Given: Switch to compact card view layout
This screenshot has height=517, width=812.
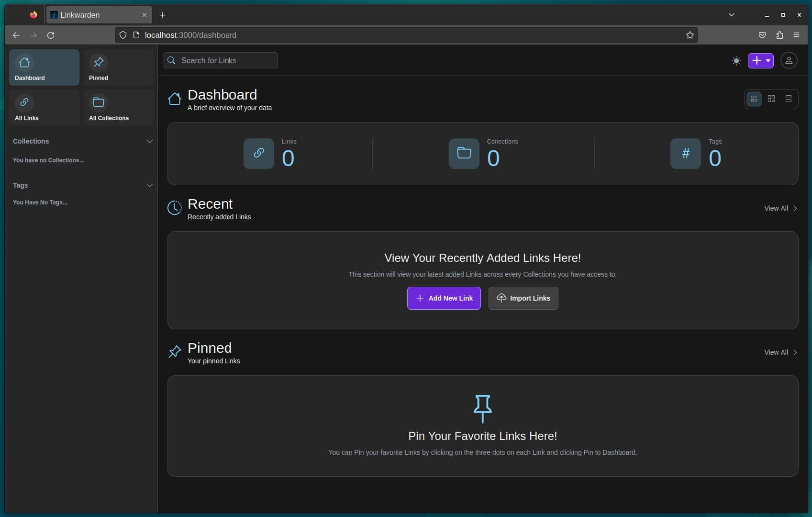Looking at the screenshot, I should 771,99.
